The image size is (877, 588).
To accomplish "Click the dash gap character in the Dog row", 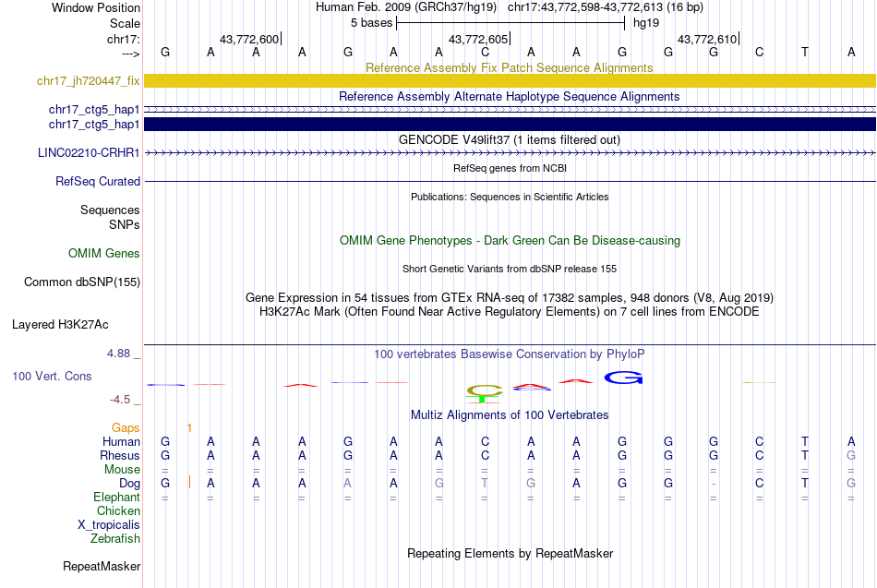I will coord(714,484).
